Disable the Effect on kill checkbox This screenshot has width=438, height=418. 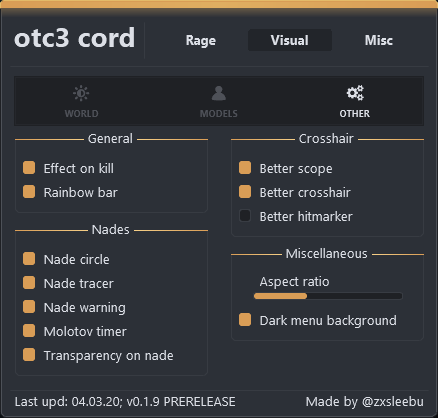(x=29, y=168)
